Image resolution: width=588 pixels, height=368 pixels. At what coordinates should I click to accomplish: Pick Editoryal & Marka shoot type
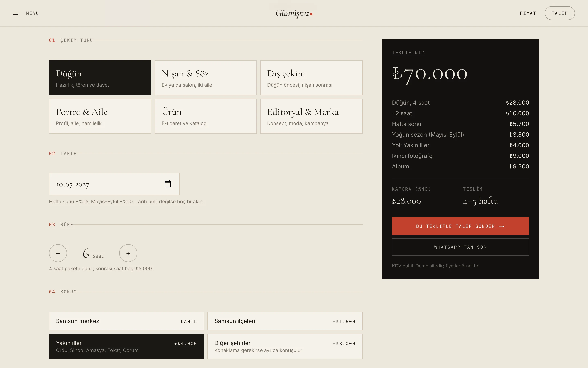pos(311,116)
